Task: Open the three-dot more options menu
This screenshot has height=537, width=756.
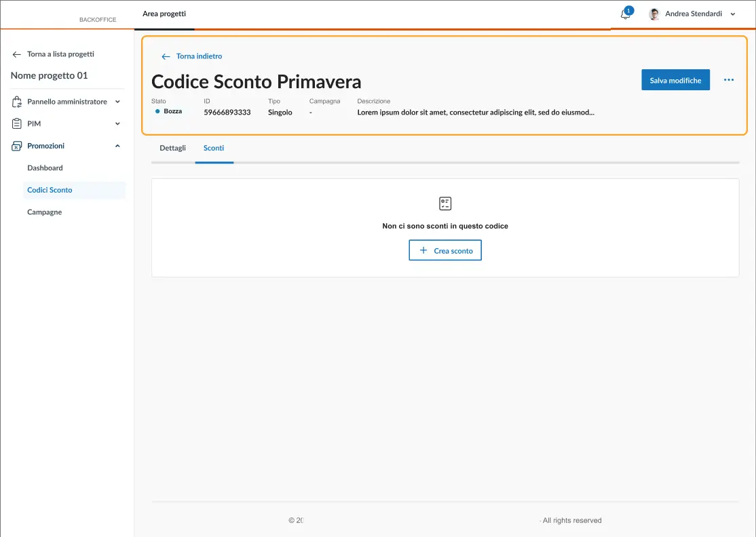Action: [729, 80]
